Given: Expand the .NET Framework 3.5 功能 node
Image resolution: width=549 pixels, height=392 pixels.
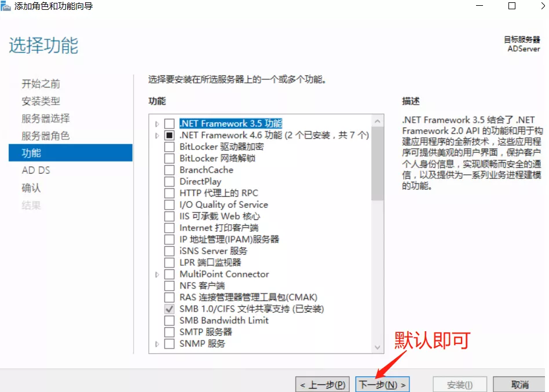Looking at the screenshot, I should click(157, 124).
